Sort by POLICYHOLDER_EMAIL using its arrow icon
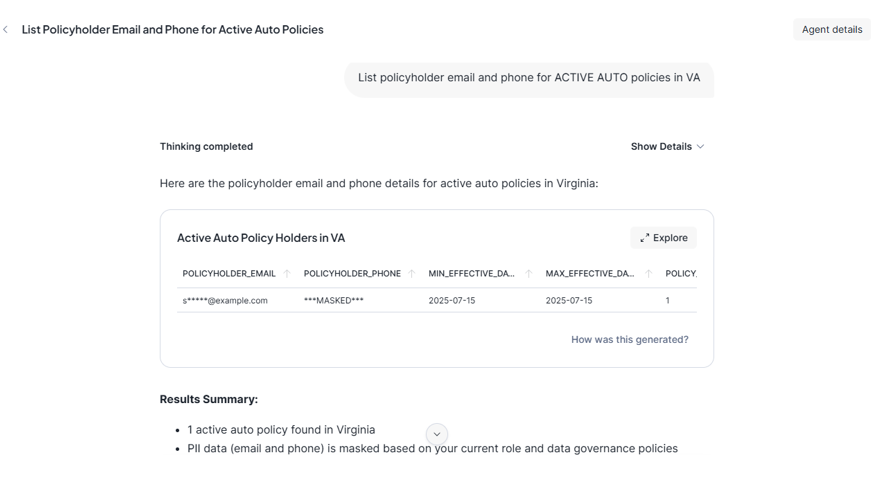 (287, 274)
